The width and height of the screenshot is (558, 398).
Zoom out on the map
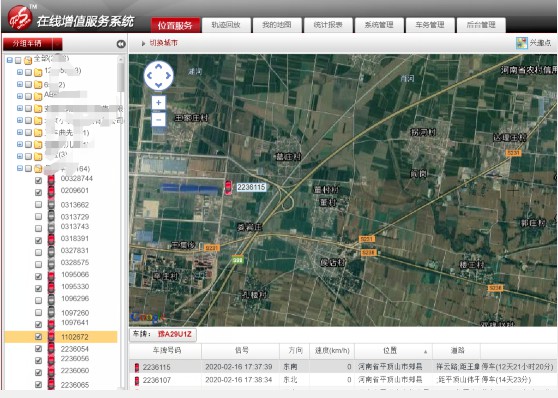coord(158,120)
